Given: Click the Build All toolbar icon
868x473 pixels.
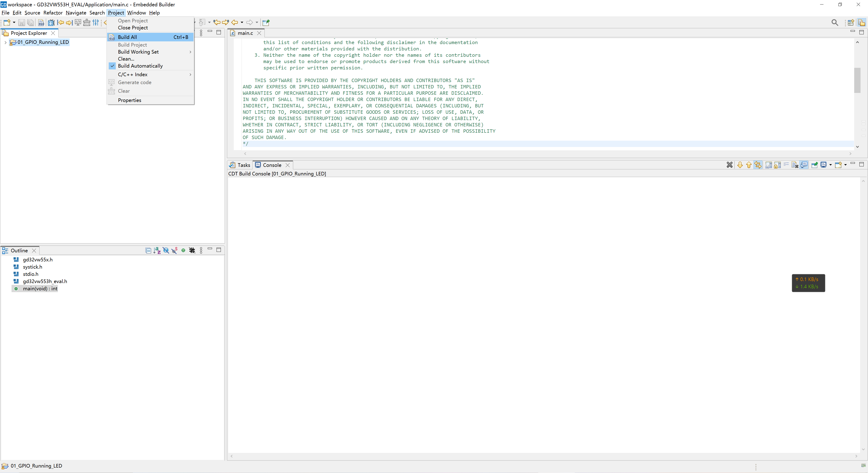Looking at the screenshot, I should pos(41,23).
